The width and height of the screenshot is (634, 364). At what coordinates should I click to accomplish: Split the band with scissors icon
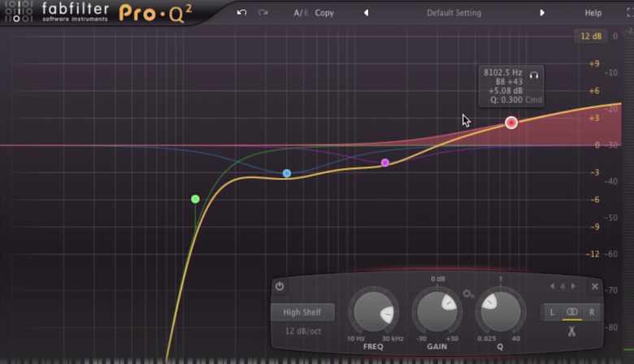pyautogui.click(x=571, y=331)
